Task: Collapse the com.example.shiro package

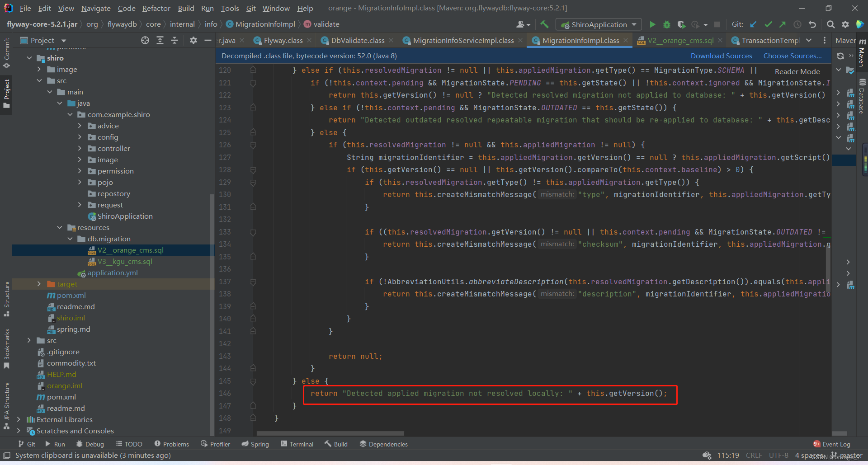Action: point(70,114)
